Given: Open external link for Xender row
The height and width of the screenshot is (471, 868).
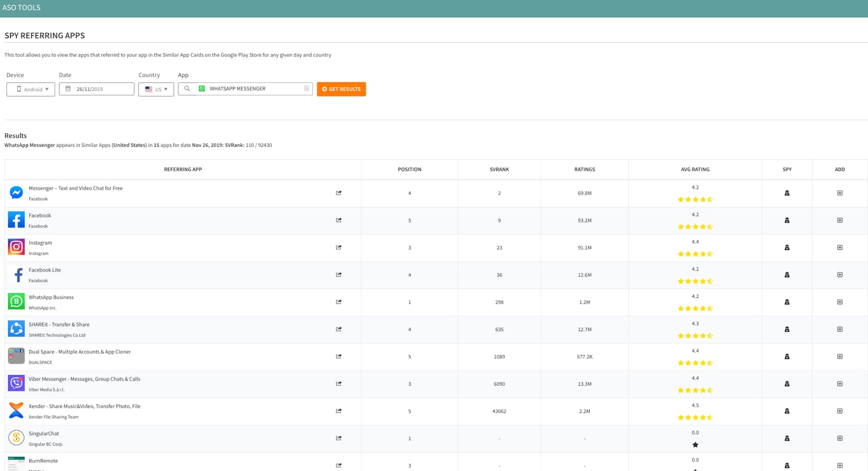Looking at the screenshot, I should point(339,411).
